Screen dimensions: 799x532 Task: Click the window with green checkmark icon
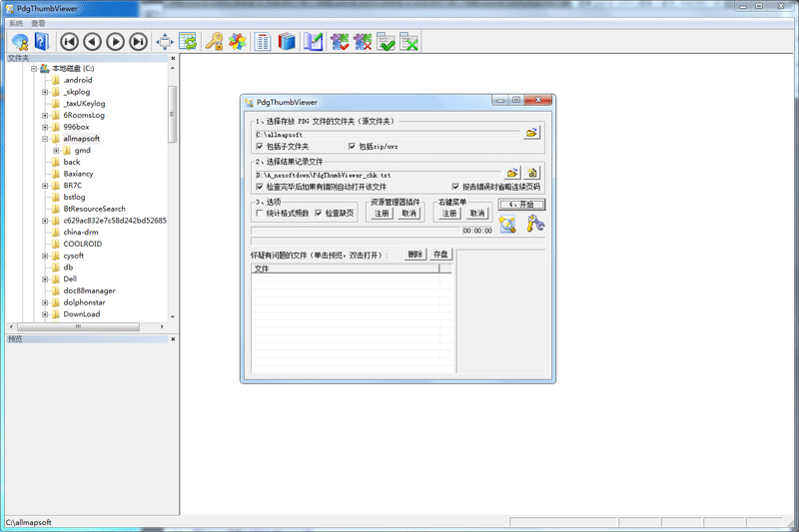coord(386,42)
